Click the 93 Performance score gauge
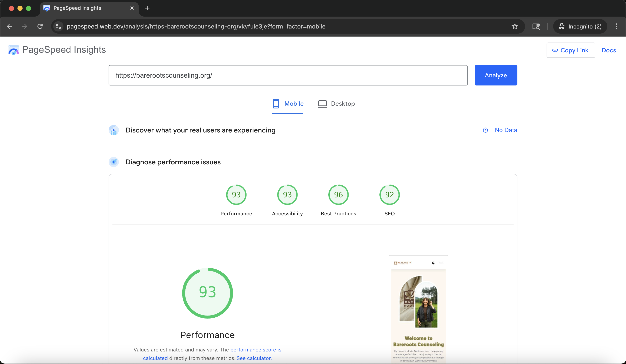This screenshot has height=364, width=626. (208, 293)
